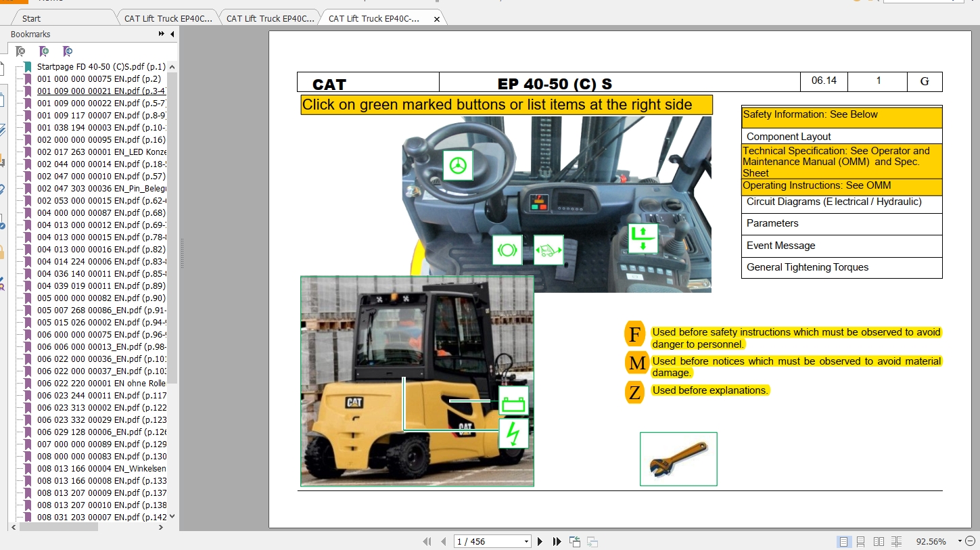The width and height of the screenshot is (980, 550).
Task: Click the next page arrow icon
Action: 539,541
